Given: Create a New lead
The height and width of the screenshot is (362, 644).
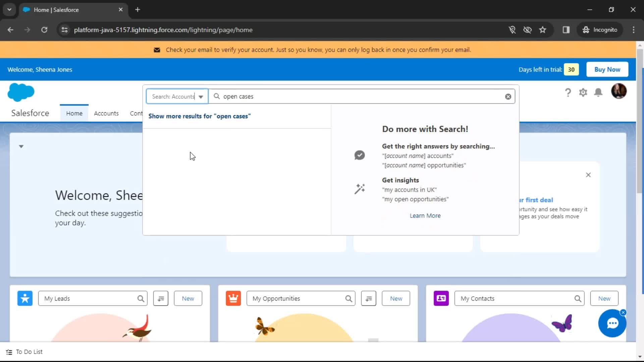Looking at the screenshot, I should 188,298.
